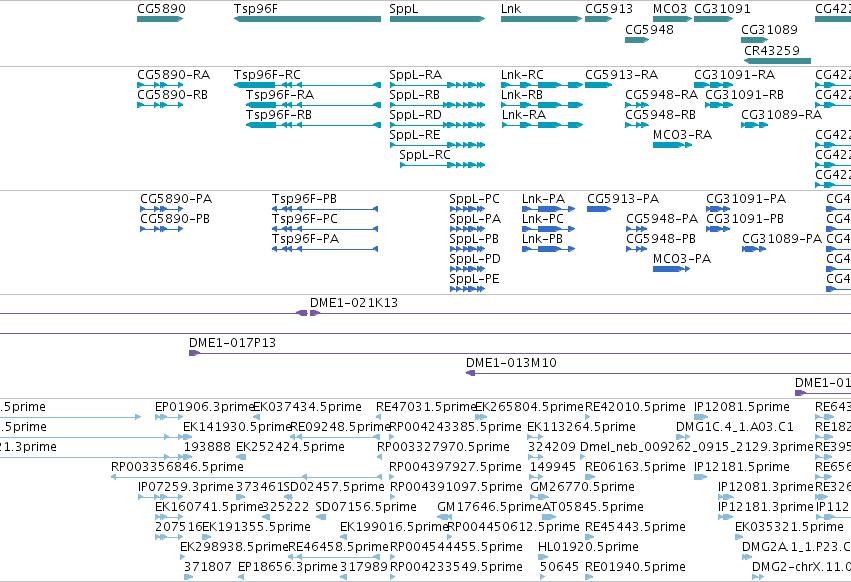Click transcript SppL-RE label
Screen dimensions: 851x582
415,135
